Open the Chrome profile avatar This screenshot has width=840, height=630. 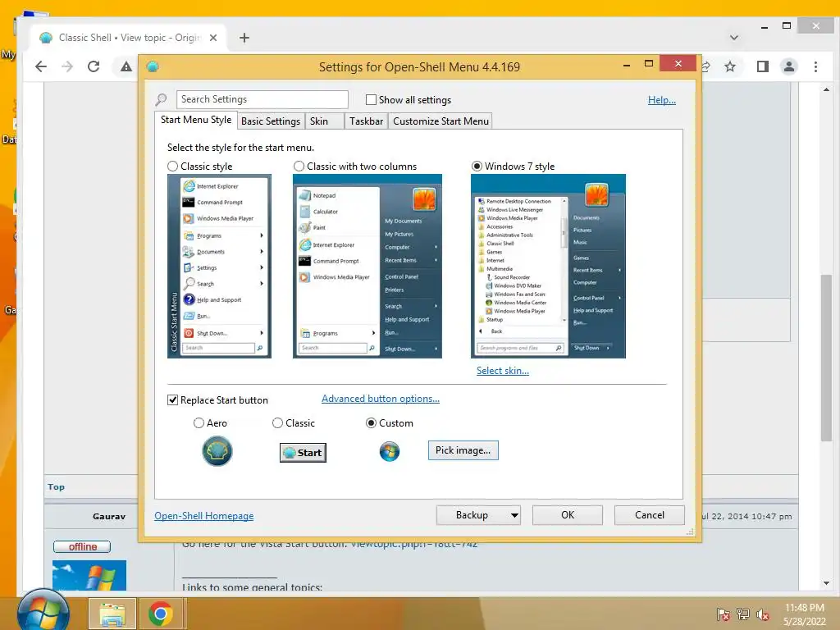[788, 66]
